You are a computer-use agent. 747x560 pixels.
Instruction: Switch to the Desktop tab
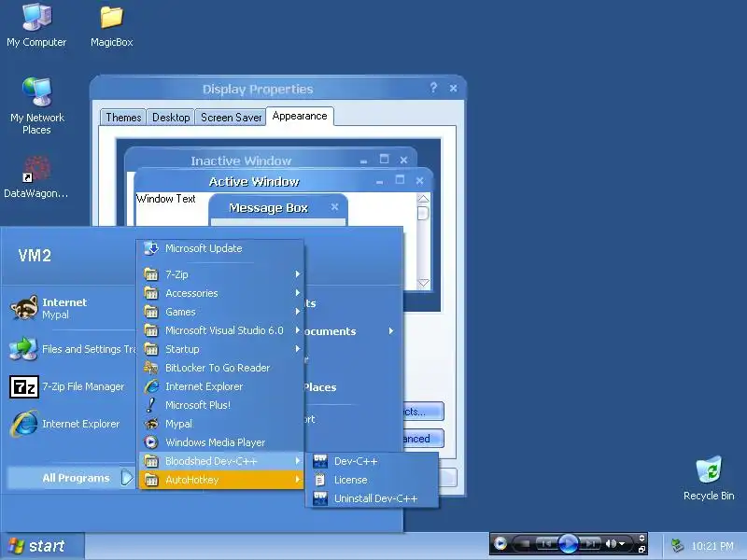171,118
